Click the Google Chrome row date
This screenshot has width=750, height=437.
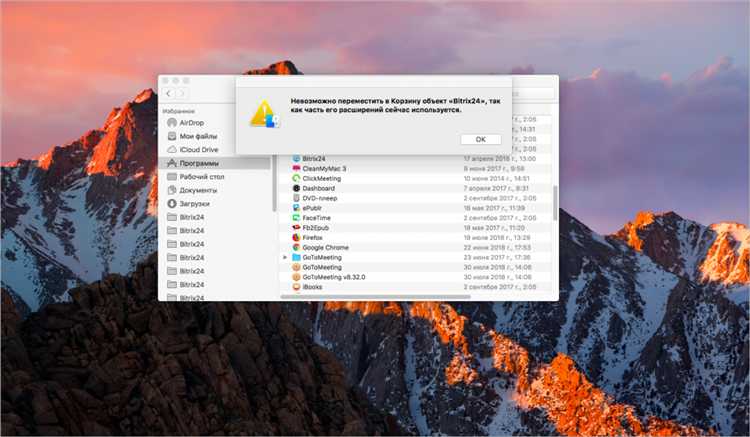tap(497, 247)
